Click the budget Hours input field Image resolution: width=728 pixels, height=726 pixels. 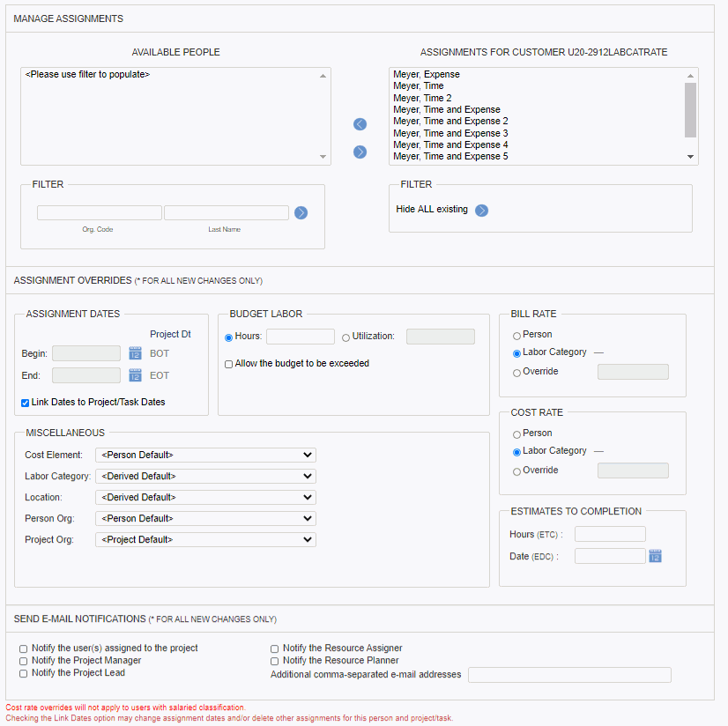pos(301,337)
